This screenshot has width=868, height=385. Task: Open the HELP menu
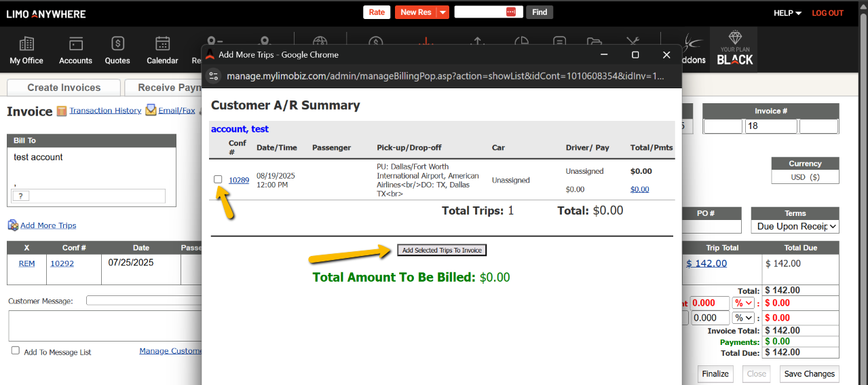coord(787,13)
